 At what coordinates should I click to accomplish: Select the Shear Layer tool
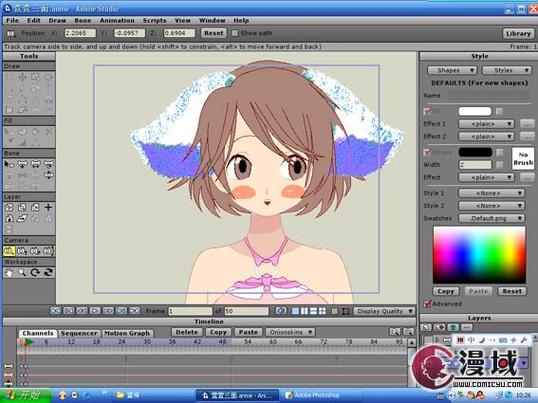[22, 218]
